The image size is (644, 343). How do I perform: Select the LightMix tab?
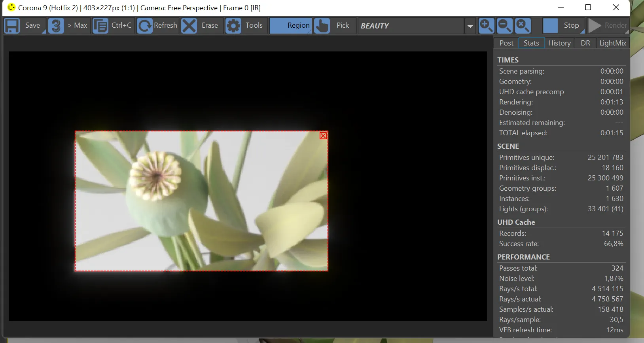[613, 43]
